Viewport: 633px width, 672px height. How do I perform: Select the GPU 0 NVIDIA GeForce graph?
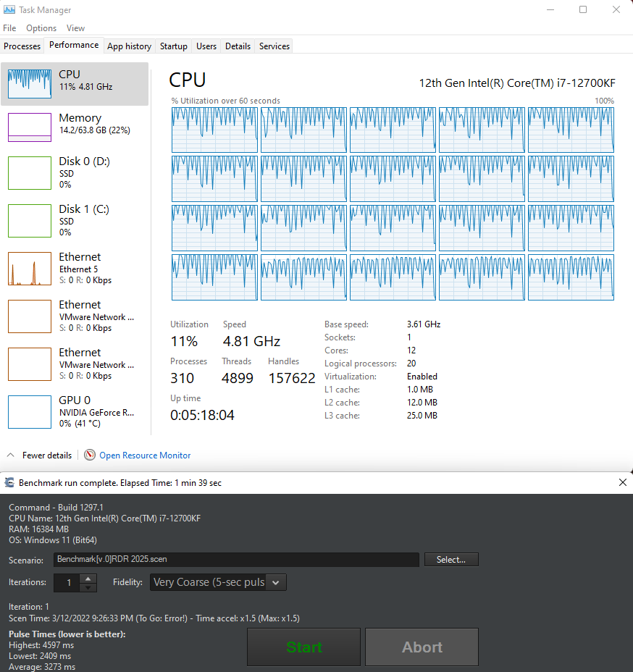(30, 412)
